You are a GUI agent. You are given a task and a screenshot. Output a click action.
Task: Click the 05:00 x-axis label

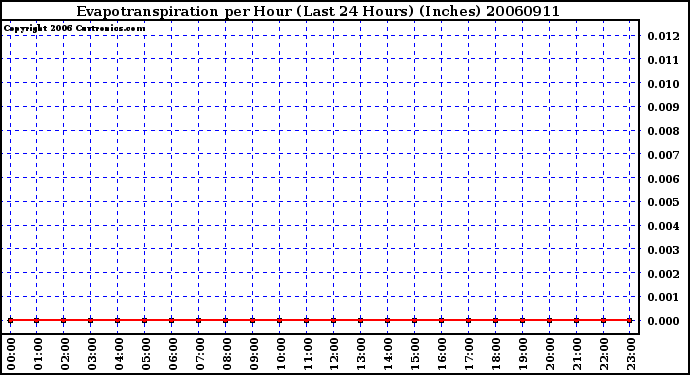[x=146, y=354]
